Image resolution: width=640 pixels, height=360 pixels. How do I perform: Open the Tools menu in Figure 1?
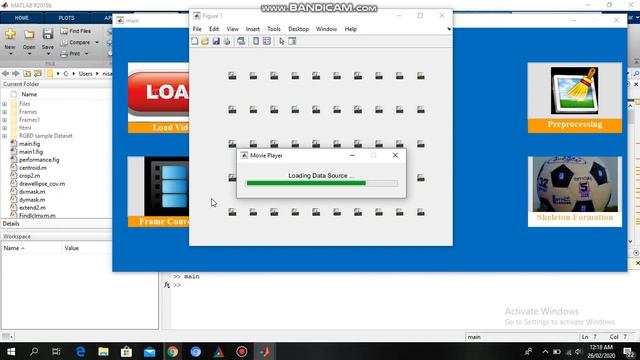click(x=274, y=29)
